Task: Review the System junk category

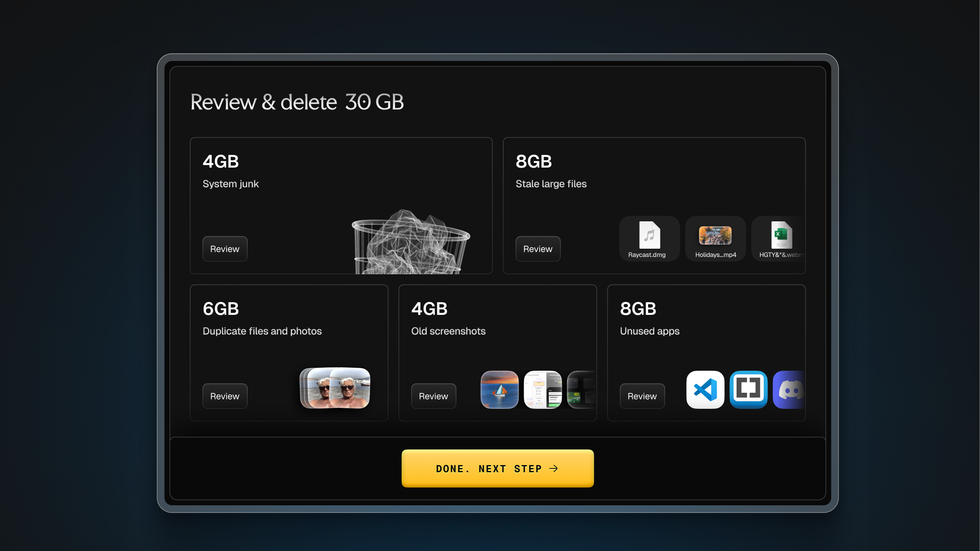Action: 225,249
